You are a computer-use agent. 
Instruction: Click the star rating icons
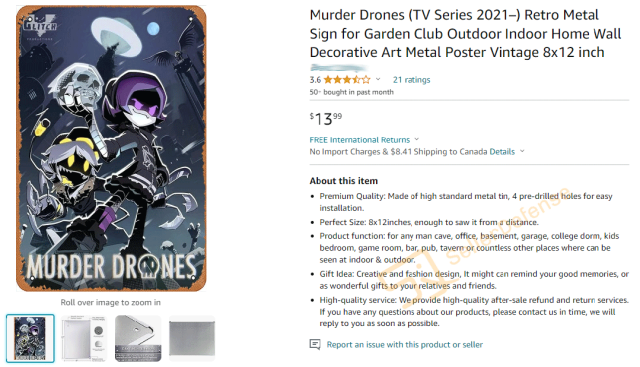click(x=347, y=80)
